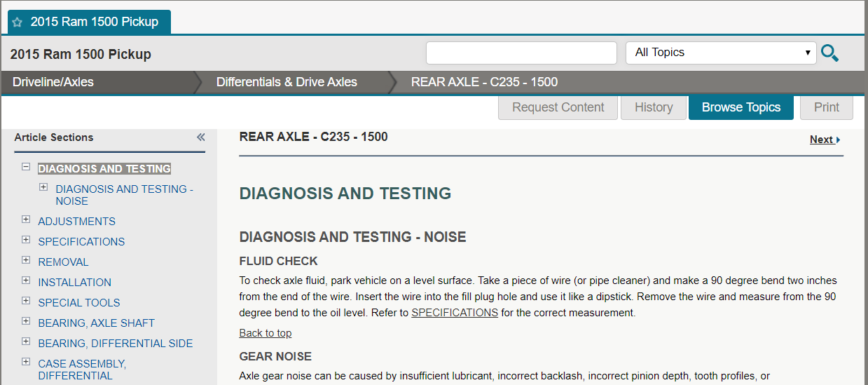Expand the ADJUSTMENTS section

point(26,219)
